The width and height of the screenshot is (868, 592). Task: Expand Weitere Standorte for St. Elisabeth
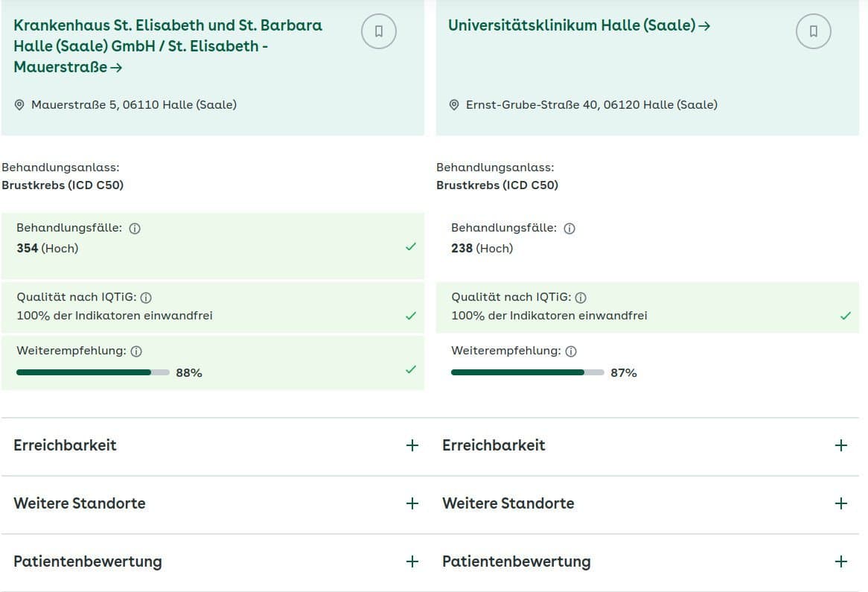click(x=412, y=503)
